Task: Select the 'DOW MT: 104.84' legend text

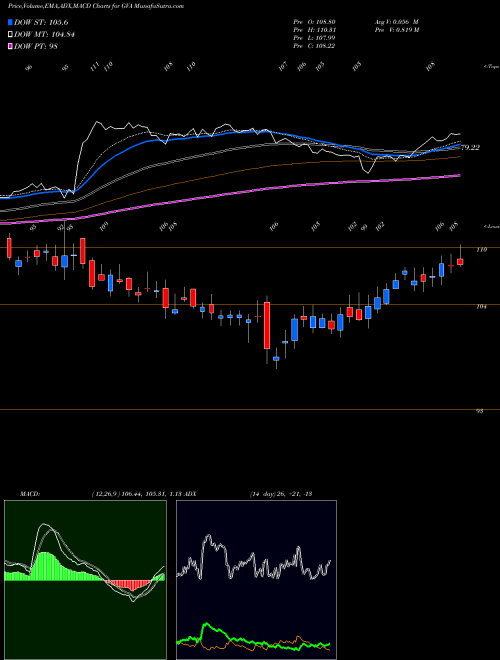Action: pyautogui.click(x=45, y=35)
